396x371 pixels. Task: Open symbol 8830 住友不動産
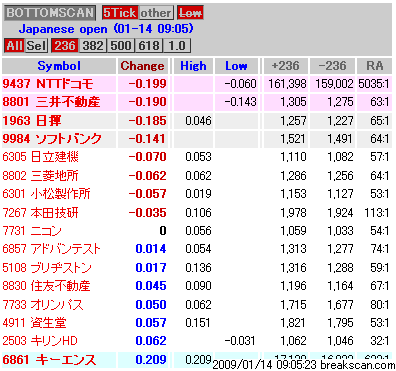point(46,286)
